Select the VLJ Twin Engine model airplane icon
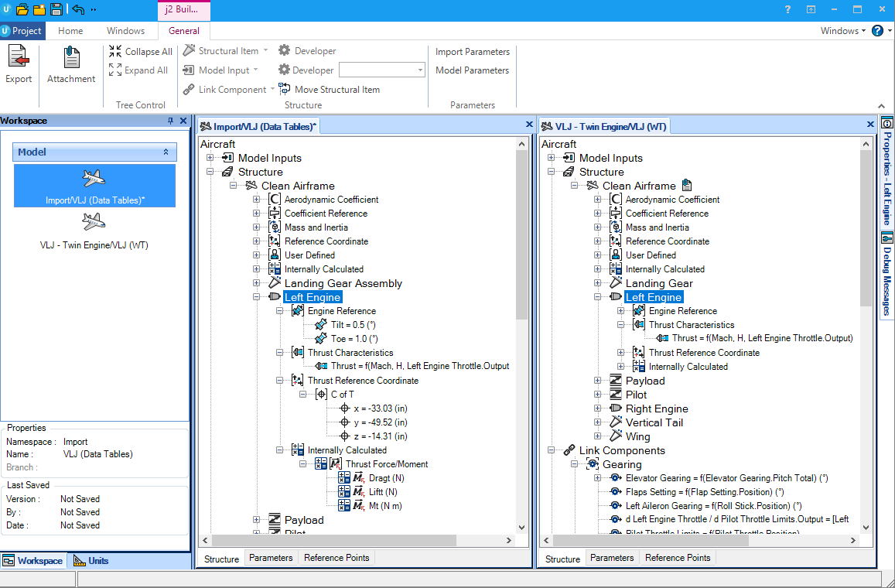 click(x=94, y=221)
